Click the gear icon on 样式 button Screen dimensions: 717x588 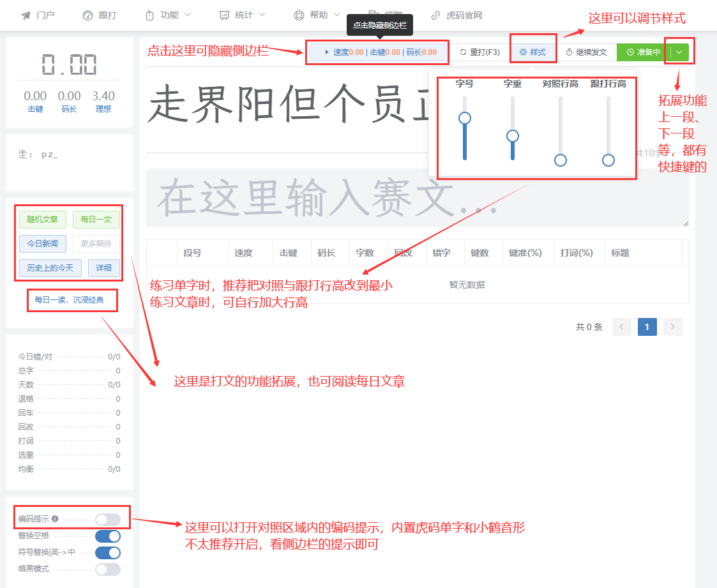(523, 52)
